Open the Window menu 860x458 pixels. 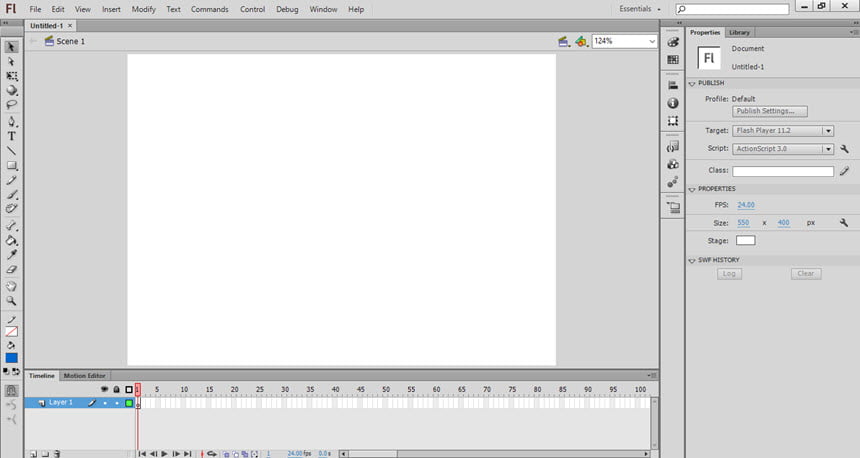(x=324, y=9)
